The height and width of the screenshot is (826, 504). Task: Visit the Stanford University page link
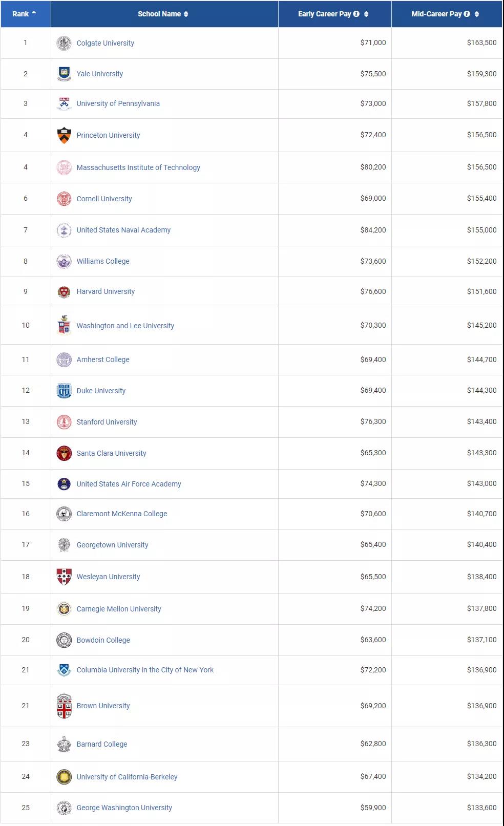(107, 422)
